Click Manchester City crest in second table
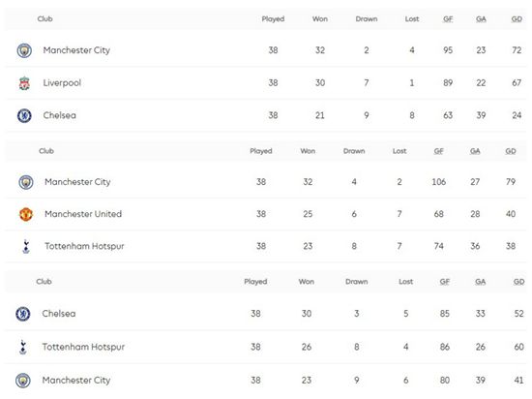This screenshot has height=399, width=532. (26, 182)
